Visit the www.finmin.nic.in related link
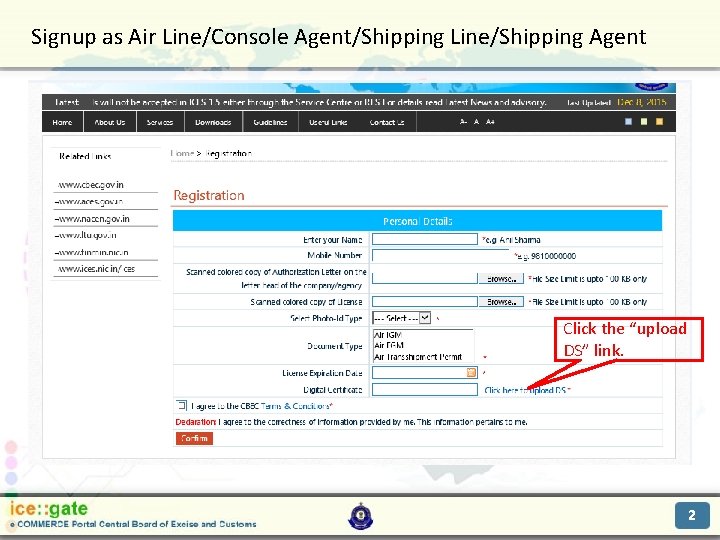 click(x=91, y=252)
